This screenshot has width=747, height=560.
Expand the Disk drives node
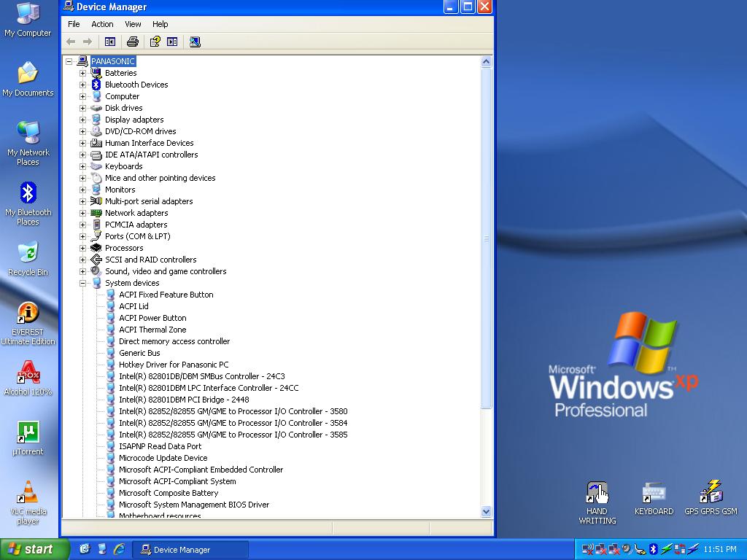pyautogui.click(x=83, y=108)
